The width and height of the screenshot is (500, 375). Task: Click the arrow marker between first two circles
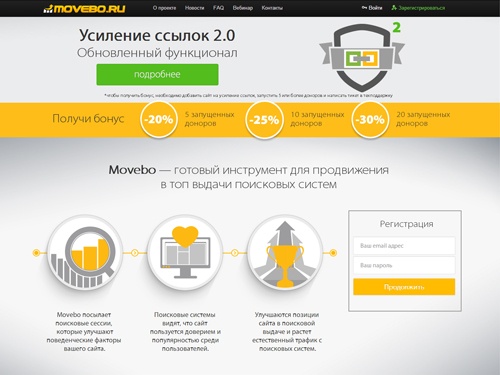[135, 253]
